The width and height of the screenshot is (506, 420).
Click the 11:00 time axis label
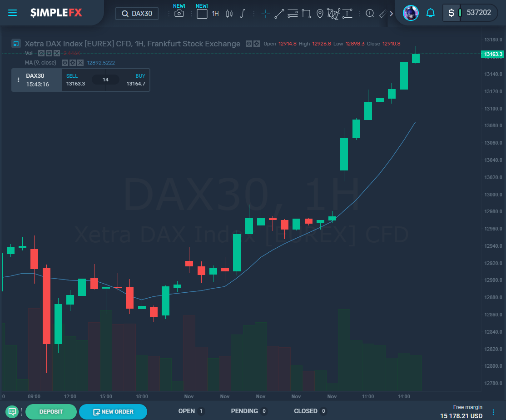pyautogui.click(x=368, y=396)
